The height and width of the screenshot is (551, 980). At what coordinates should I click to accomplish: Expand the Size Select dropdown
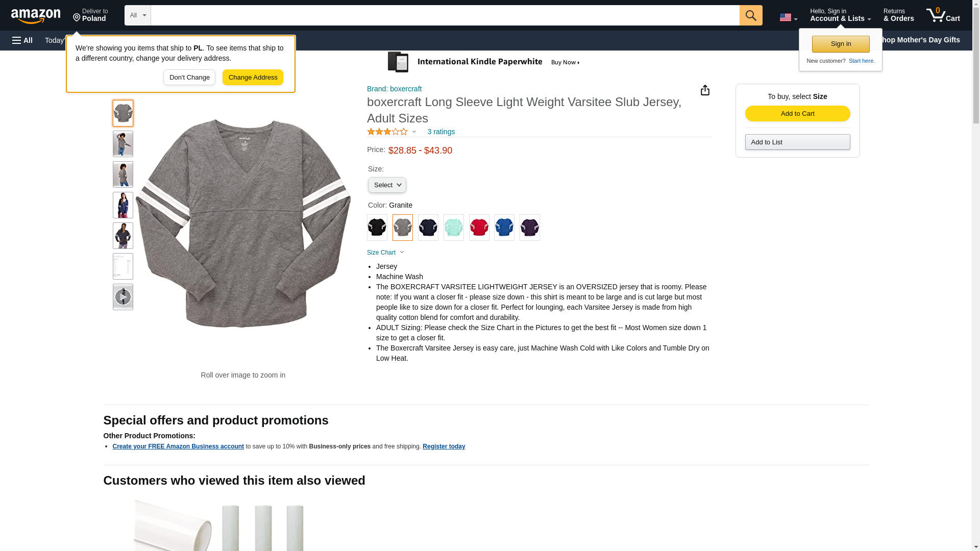coord(387,185)
